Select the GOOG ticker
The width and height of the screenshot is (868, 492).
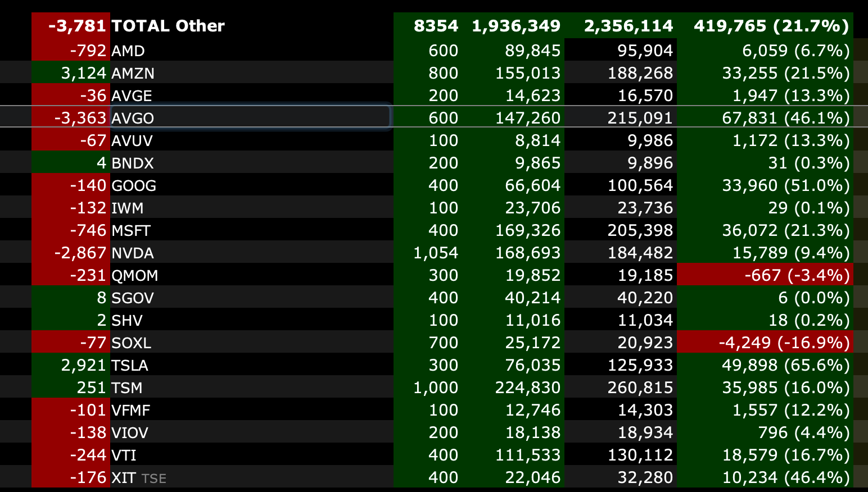[134, 185]
